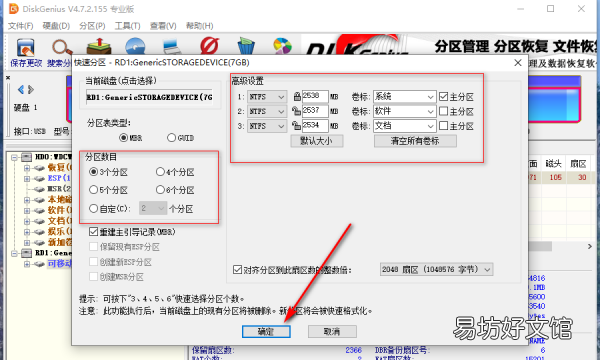600x360 pixels.
Task: Open the 查看(V) menu
Action: click(163, 26)
